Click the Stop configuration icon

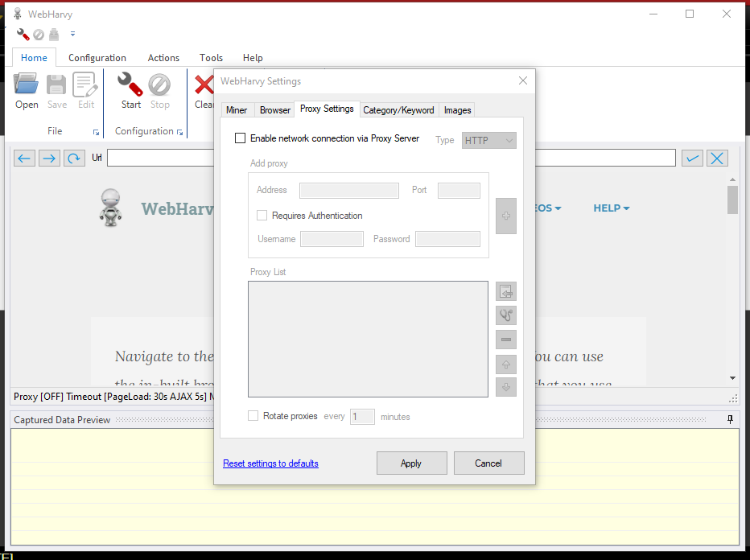pos(159,84)
